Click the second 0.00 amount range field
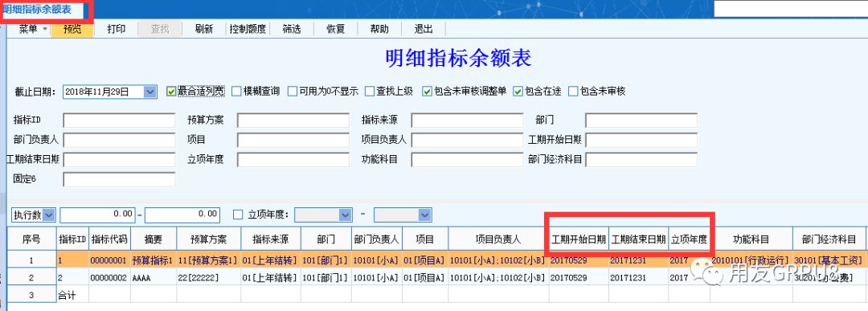 click(x=182, y=215)
